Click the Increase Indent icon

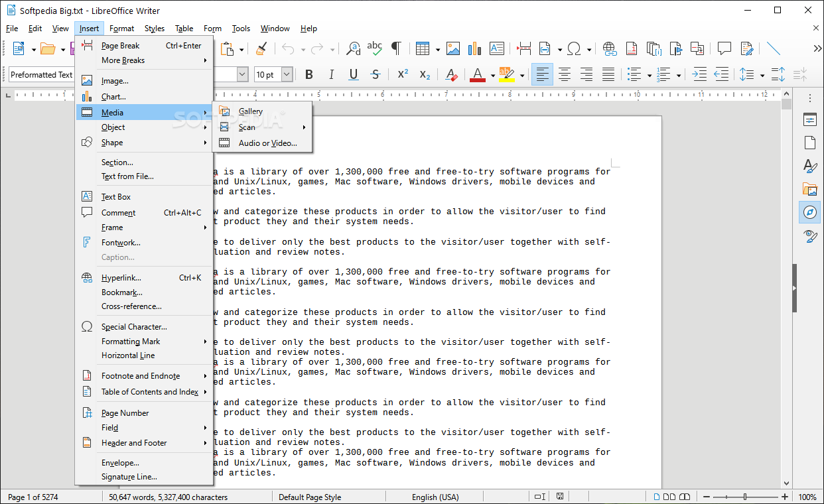tap(699, 75)
